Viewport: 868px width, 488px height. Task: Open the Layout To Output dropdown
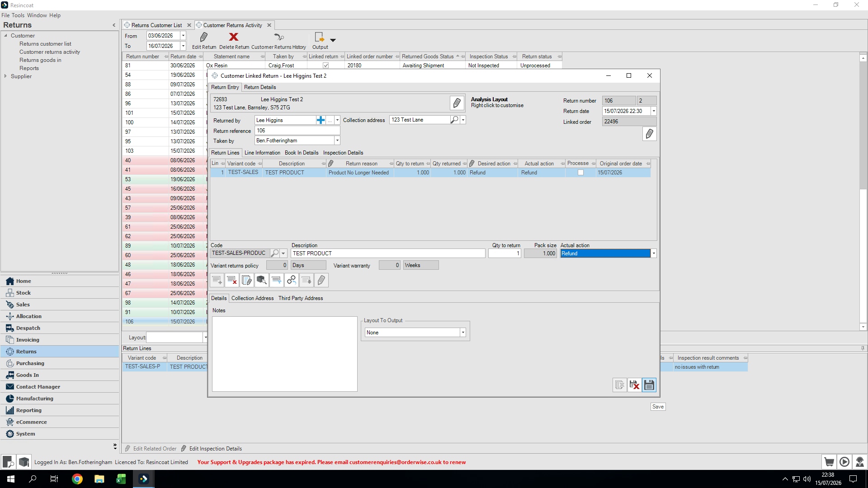click(463, 333)
